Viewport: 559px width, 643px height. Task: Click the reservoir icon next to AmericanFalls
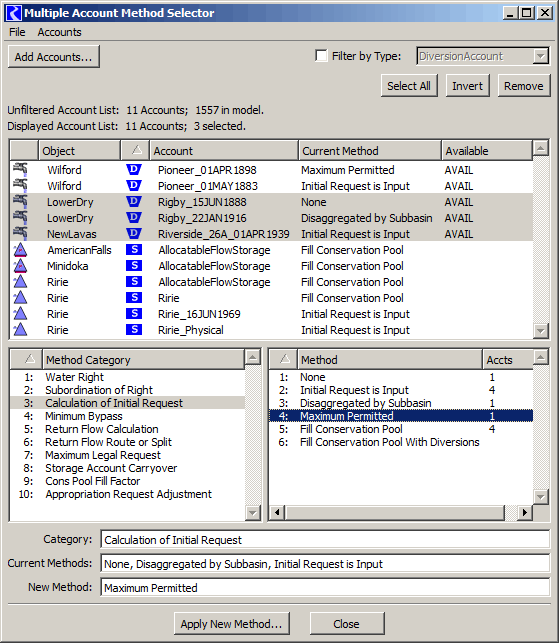20,250
